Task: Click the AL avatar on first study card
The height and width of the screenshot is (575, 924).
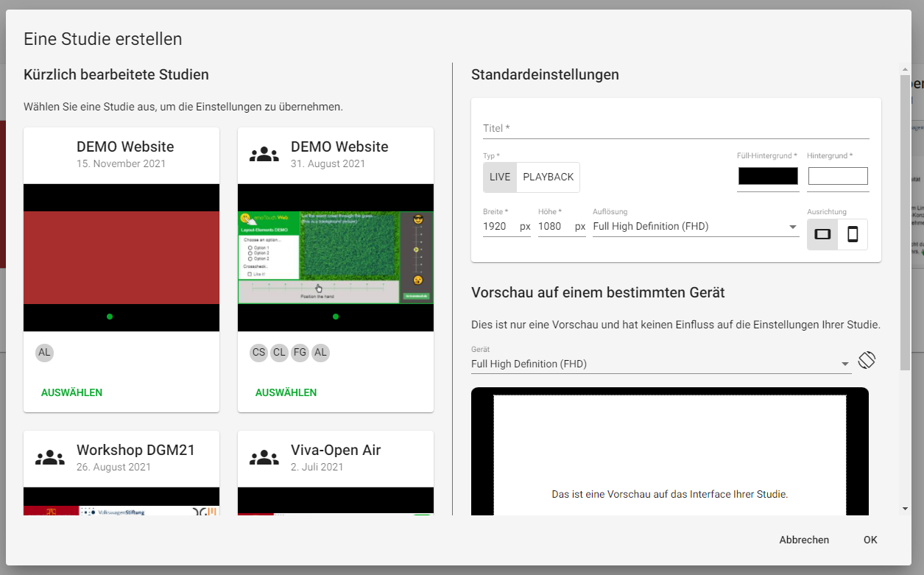Action: (45, 353)
